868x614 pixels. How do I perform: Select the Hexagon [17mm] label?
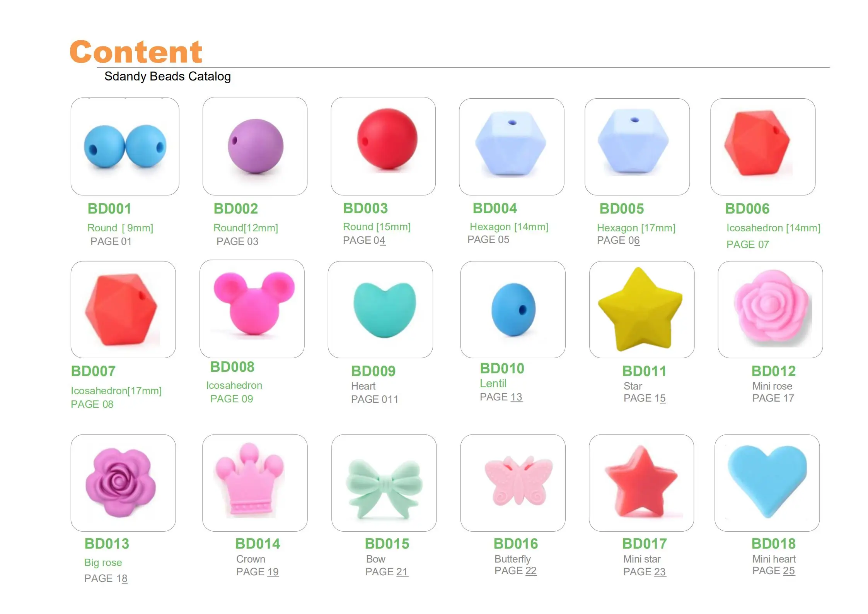pos(636,228)
